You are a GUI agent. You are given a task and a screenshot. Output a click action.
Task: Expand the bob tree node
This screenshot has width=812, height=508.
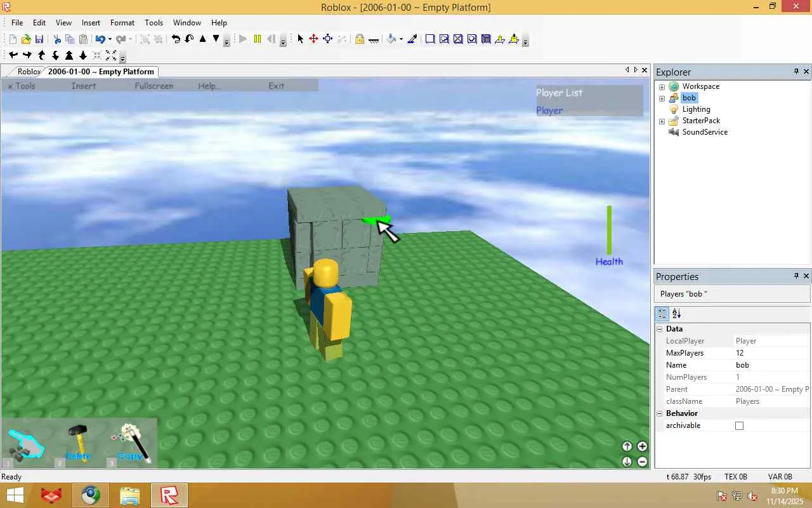[x=662, y=98]
